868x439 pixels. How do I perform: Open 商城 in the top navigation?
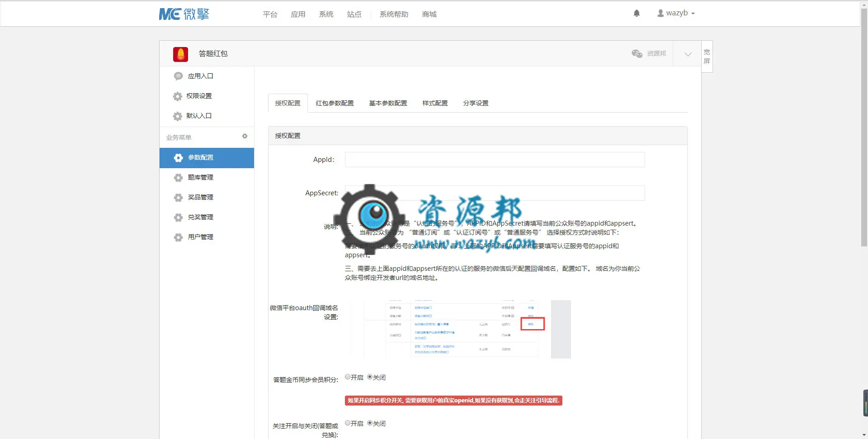(429, 14)
